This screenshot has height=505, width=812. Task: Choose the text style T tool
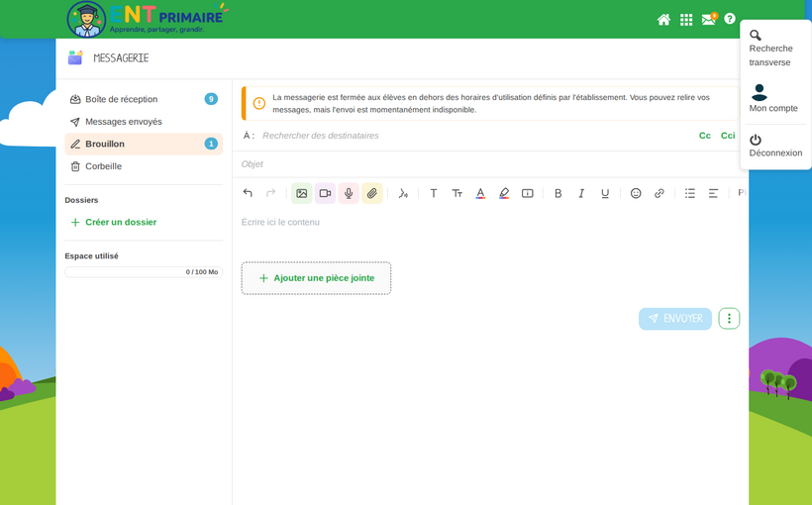click(434, 193)
